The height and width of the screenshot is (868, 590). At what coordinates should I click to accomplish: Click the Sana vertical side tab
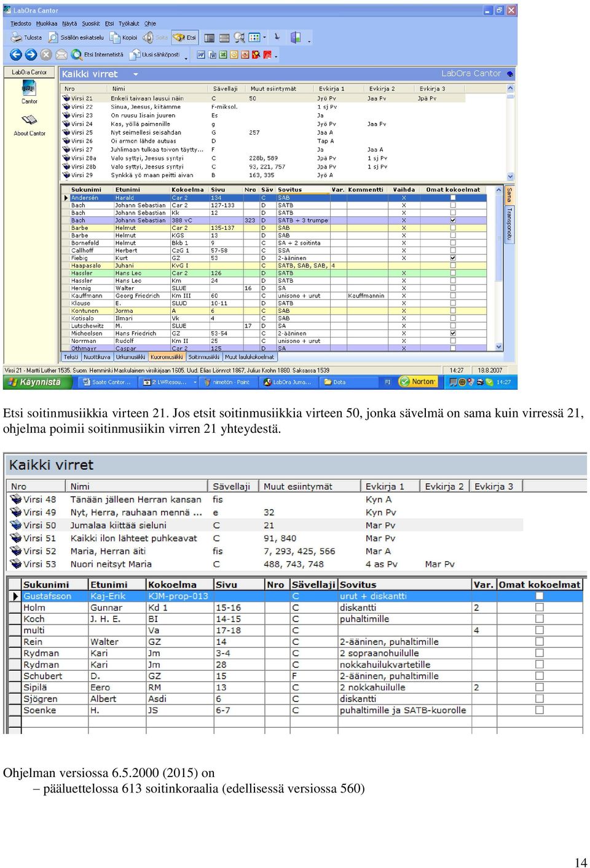509,195
